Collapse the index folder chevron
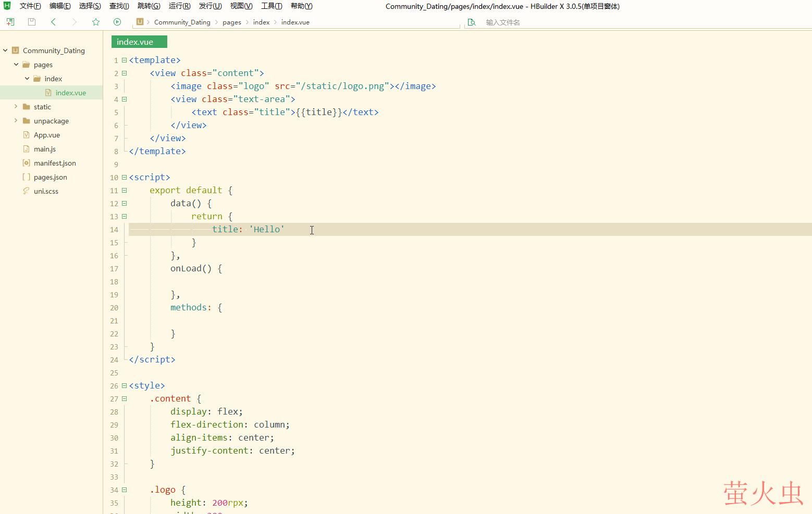The height and width of the screenshot is (514, 812). tap(27, 79)
